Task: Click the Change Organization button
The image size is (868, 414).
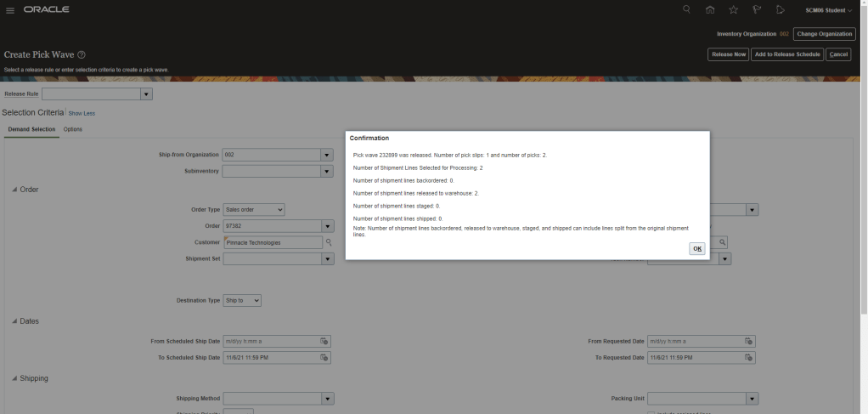Action: (x=824, y=34)
